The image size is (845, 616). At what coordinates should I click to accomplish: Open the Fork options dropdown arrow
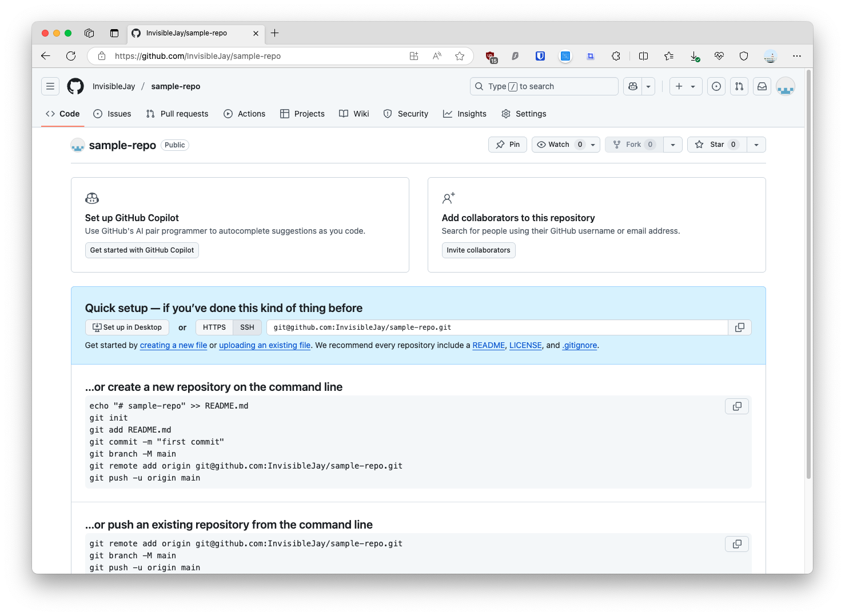[x=673, y=145]
